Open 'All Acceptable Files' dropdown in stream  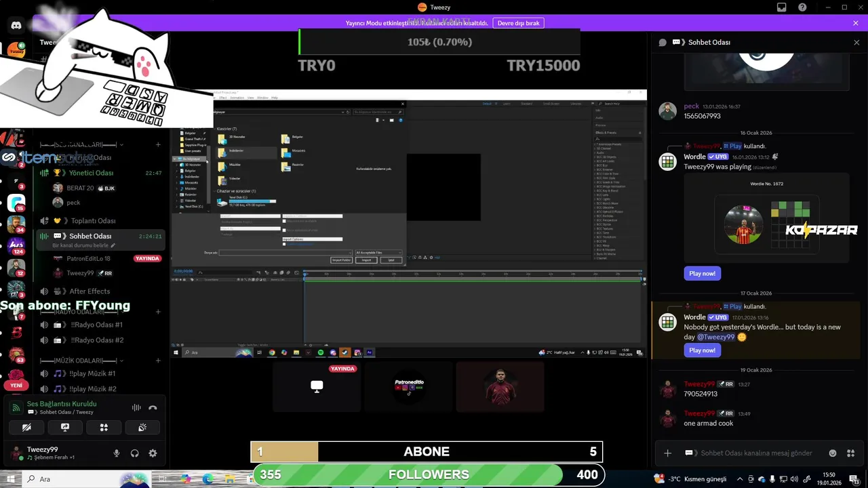point(378,252)
